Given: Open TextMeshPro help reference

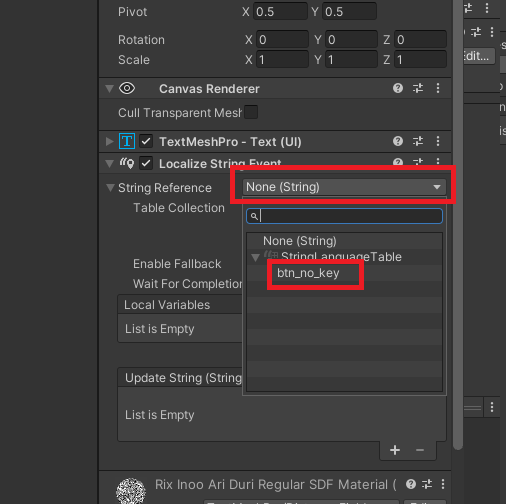Looking at the screenshot, I should pos(398,141).
